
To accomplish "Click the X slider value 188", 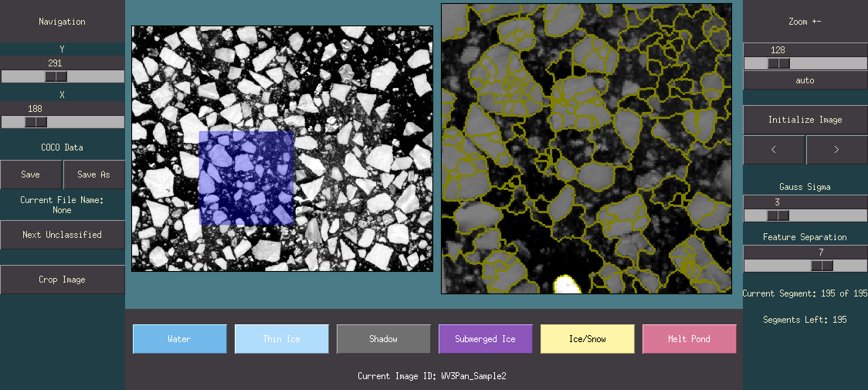I will (x=35, y=109).
